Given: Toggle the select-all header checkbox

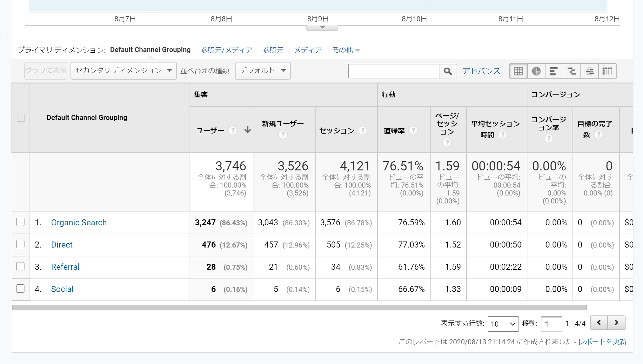Looking at the screenshot, I should 21,118.
